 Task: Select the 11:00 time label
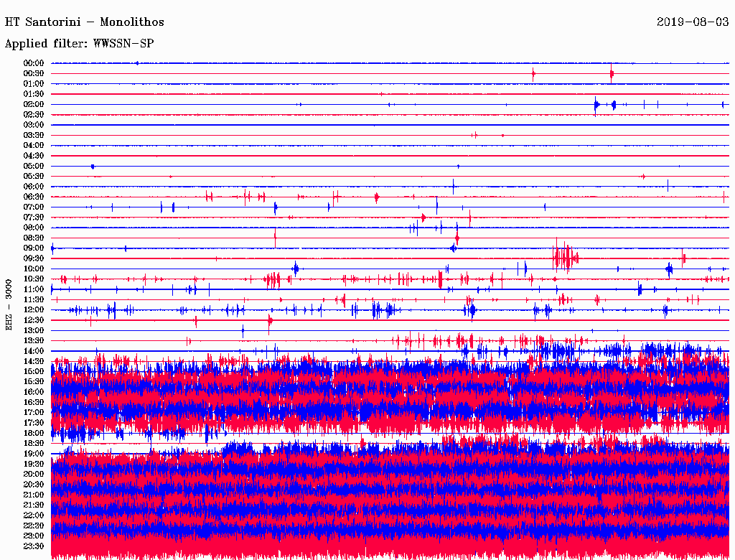tap(34, 289)
